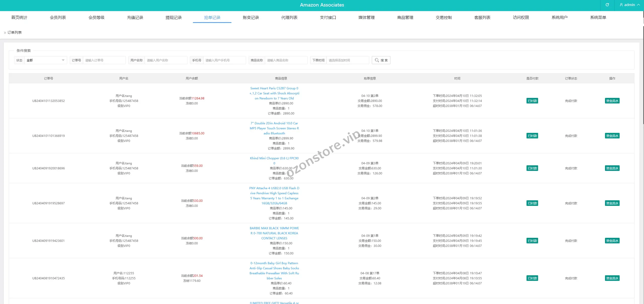Focus the 用户名称 search field
Image resolution: width=644 pixels, height=304 pixels.
[166, 60]
